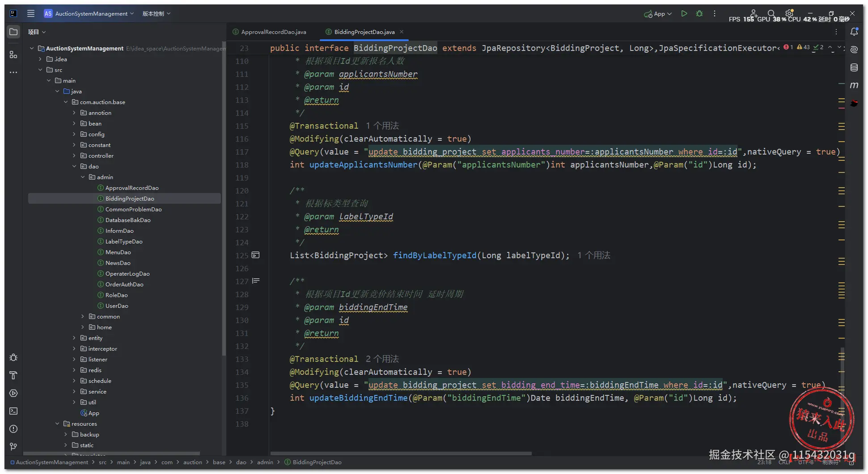Collapse the src folder
Screen dimensions: 868x474
pyautogui.click(x=40, y=70)
